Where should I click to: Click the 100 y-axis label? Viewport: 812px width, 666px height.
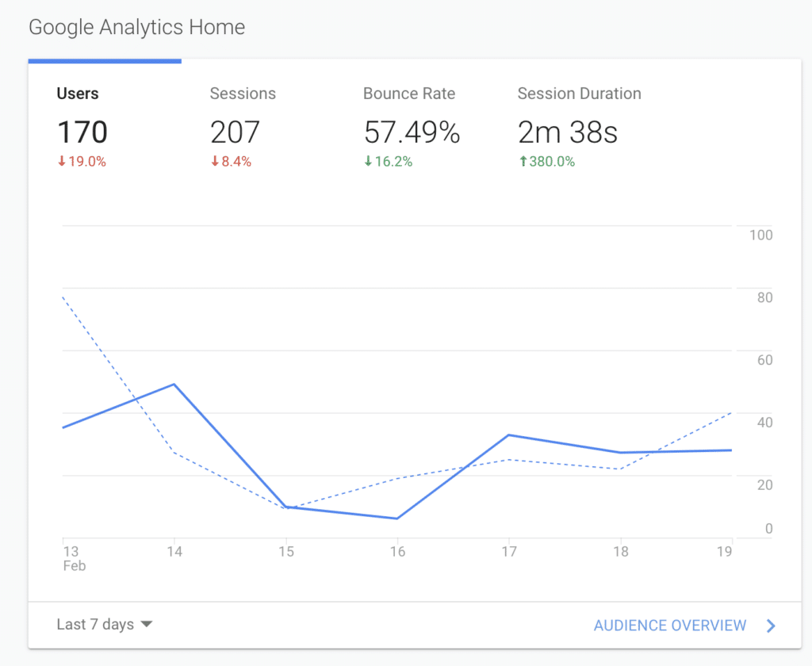point(760,235)
